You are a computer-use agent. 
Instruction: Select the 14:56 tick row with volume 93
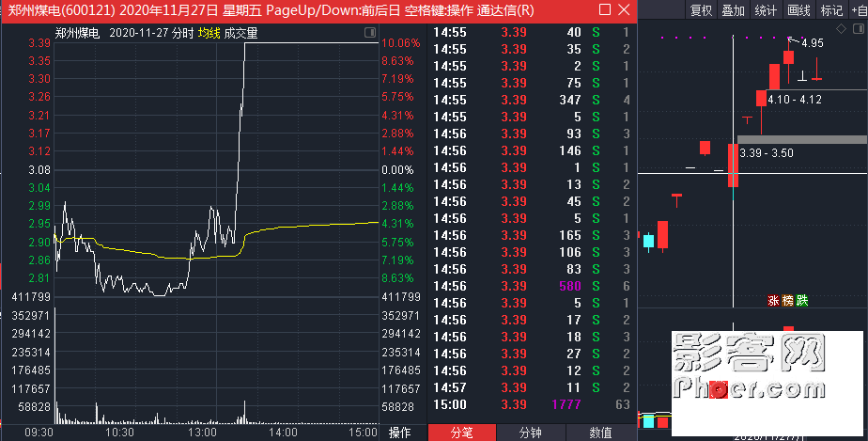532,134
